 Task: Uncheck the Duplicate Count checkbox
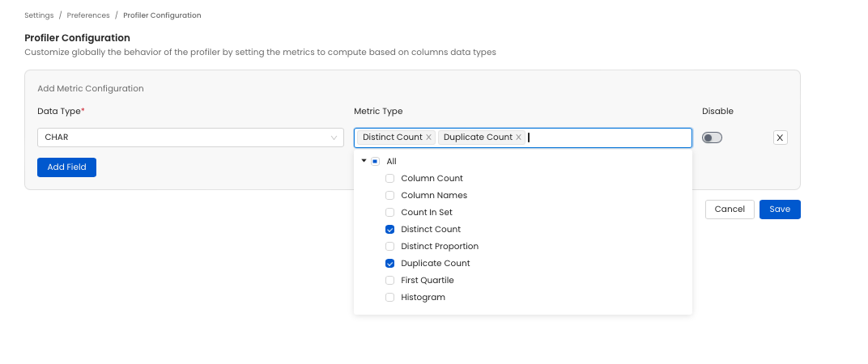coord(390,264)
